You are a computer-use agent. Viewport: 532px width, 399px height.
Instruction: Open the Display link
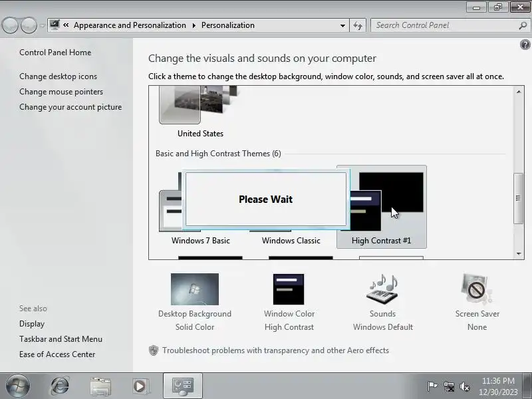pos(32,324)
